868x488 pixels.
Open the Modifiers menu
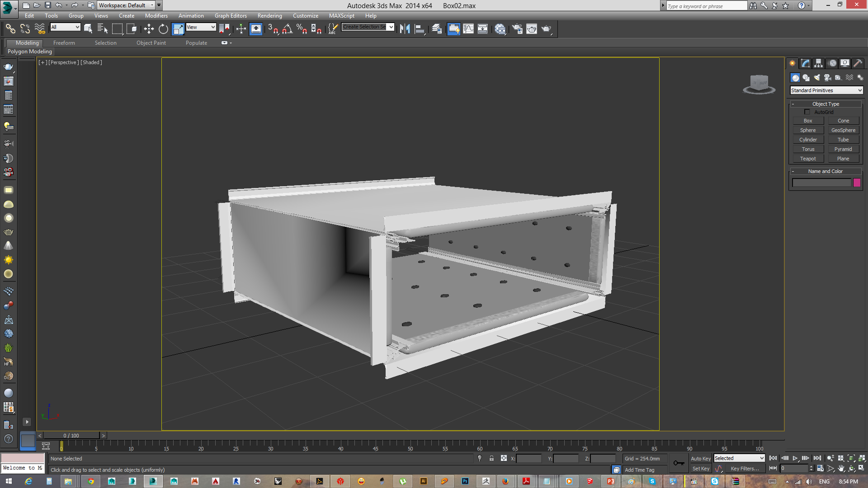pos(156,16)
